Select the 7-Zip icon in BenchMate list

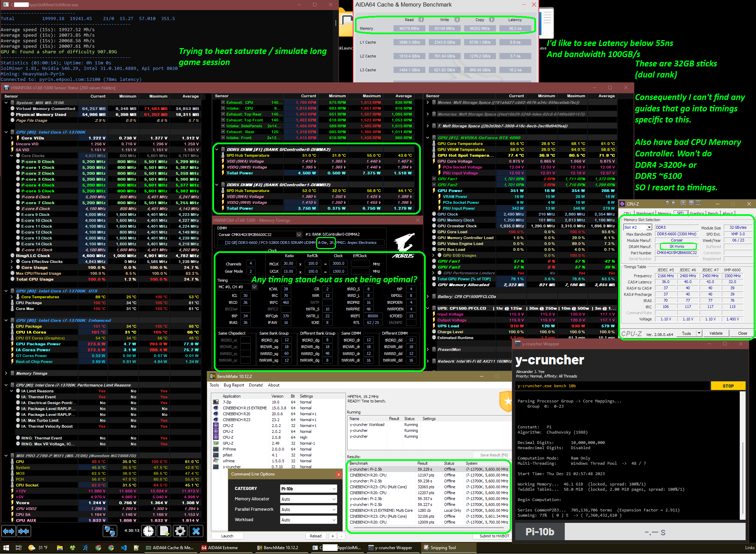[216, 402]
